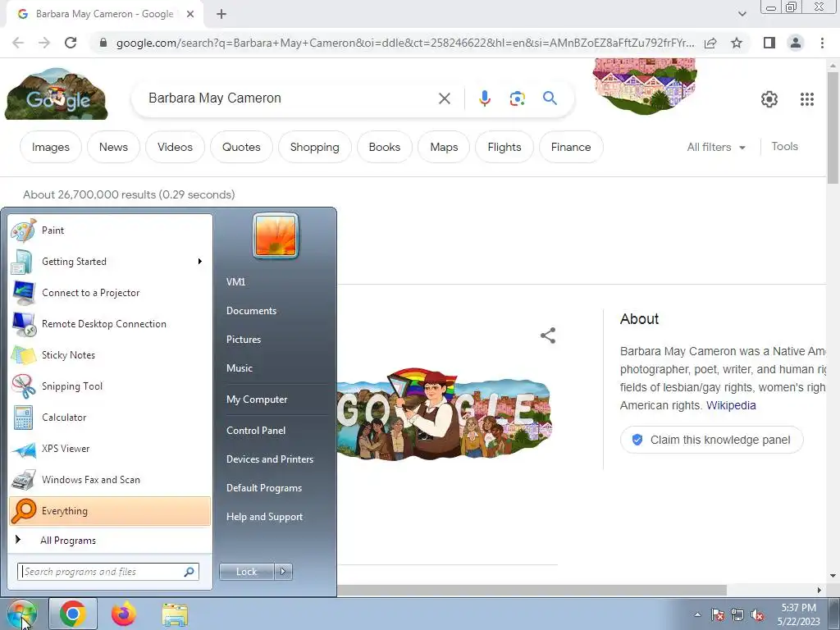
Task: Start a voice search with microphone icon
Action: tap(484, 98)
